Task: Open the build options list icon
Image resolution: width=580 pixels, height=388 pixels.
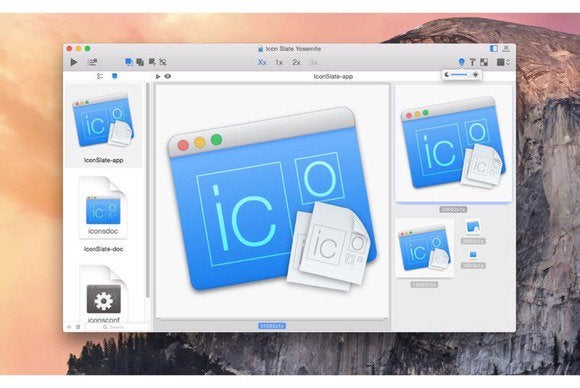Action: pyautogui.click(x=92, y=62)
